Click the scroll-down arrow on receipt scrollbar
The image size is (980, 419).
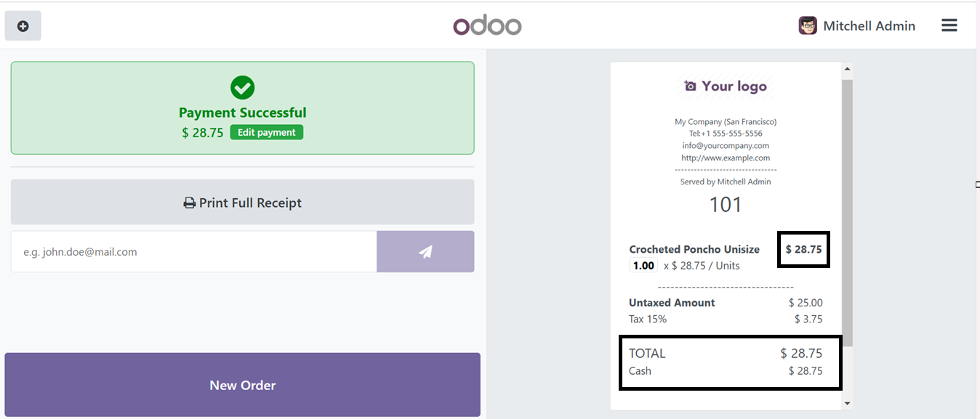(x=847, y=402)
